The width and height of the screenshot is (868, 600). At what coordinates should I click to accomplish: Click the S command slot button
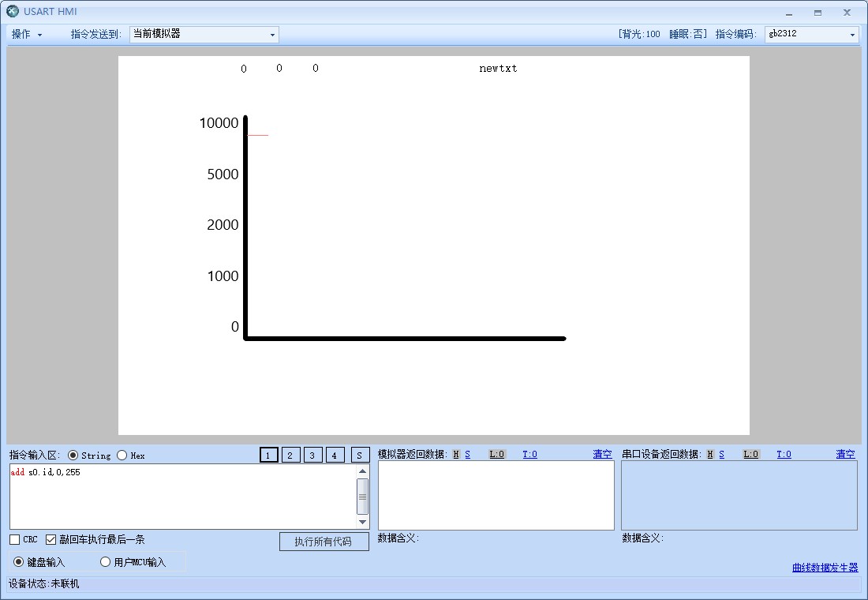click(x=360, y=455)
